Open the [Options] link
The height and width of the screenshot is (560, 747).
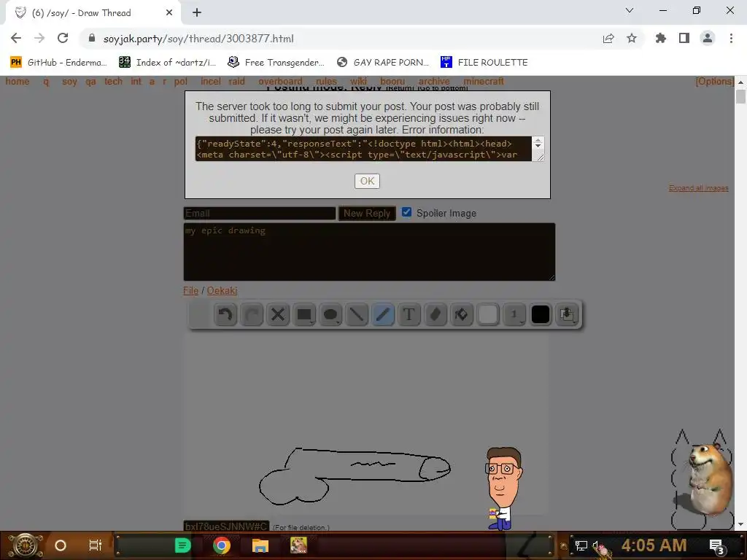(x=715, y=82)
